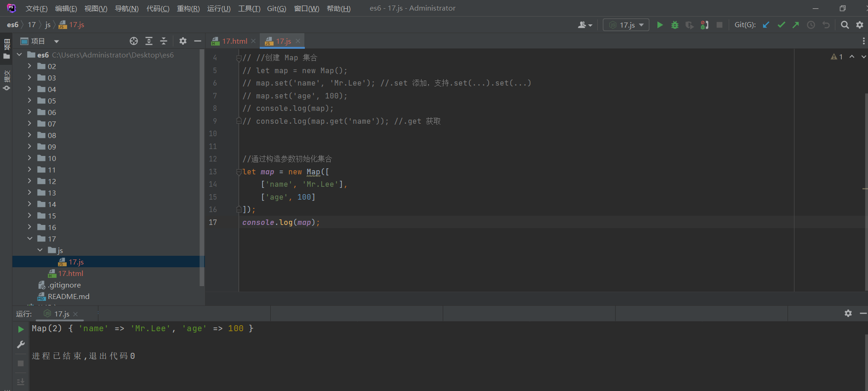Start debugging with the bug icon
868x391 pixels.
coord(674,25)
